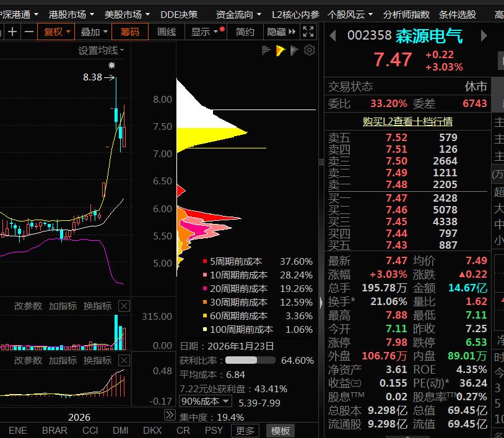Click 购买L2查看十档行情 link
Screen dimensions: 504x438
coord(407,121)
